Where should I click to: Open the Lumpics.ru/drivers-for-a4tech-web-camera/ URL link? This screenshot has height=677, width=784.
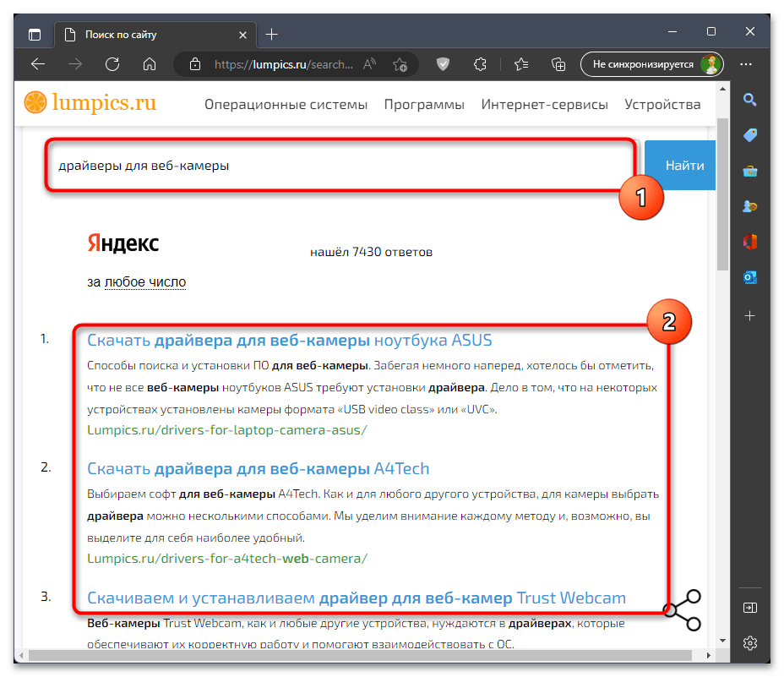[227, 559]
